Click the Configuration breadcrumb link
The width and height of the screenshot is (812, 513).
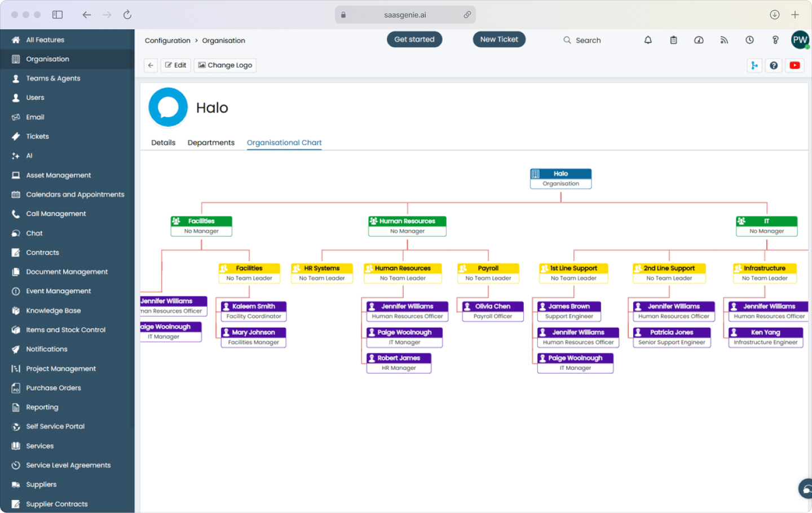(167, 41)
